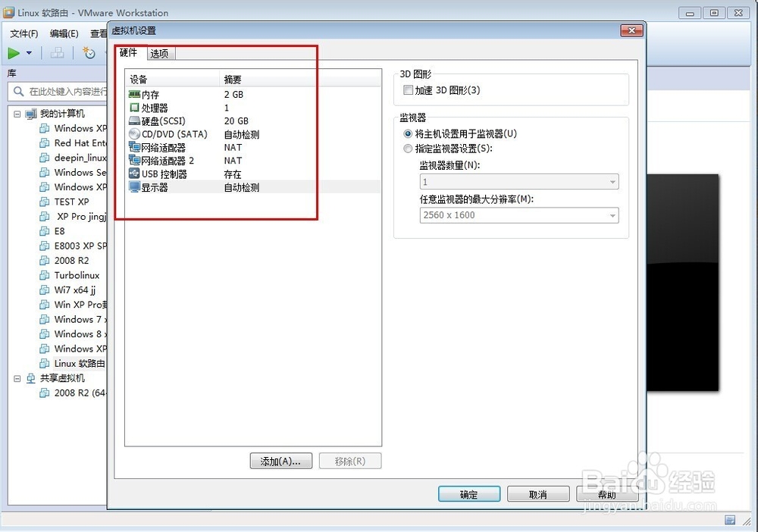This screenshot has height=532, width=758.
Task: Select the Windows Se tree item
Action: pyautogui.click(x=80, y=173)
